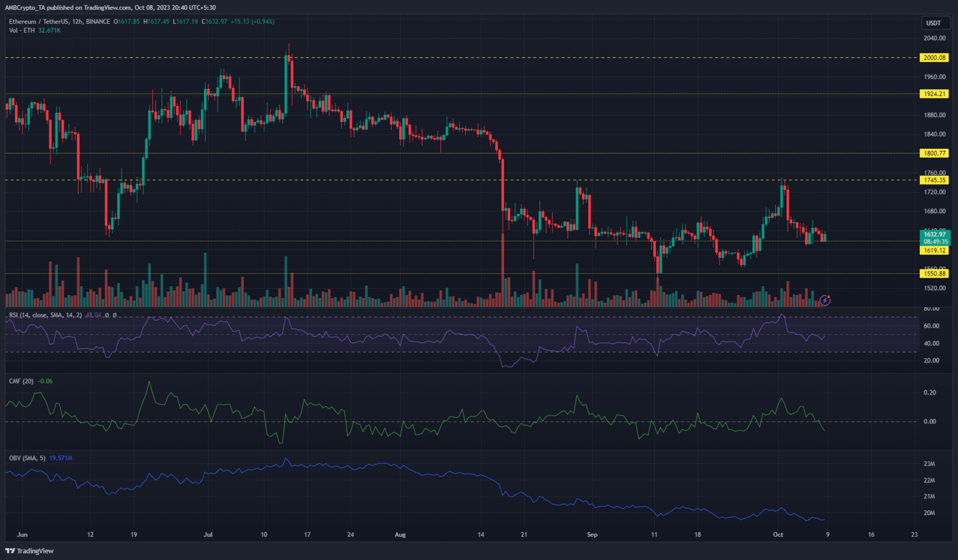This screenshot has height=560, width=958.
Task: Click the purple lightning bolt event icon
Action: 825,301
